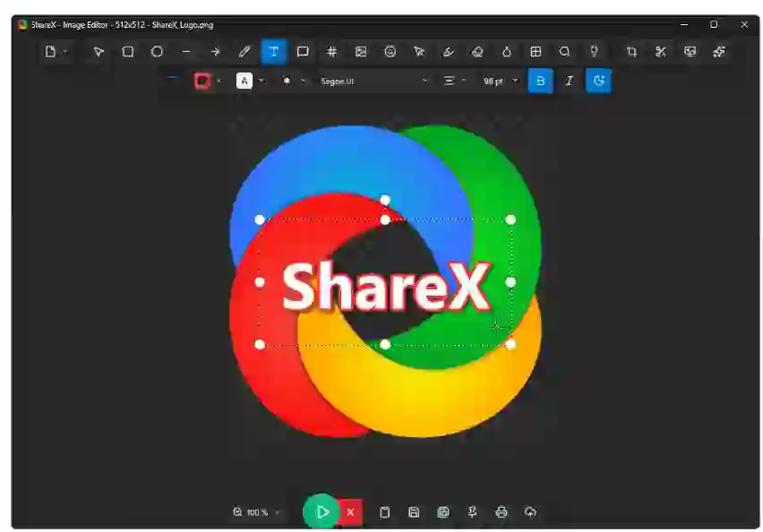Toggle the text shadow/effect button
This screenshot has width=763, height=532.
click(598, 81)
